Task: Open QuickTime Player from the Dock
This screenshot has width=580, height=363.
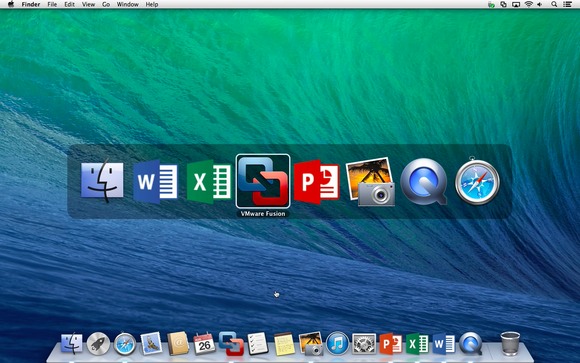Action: click(471, 344)
